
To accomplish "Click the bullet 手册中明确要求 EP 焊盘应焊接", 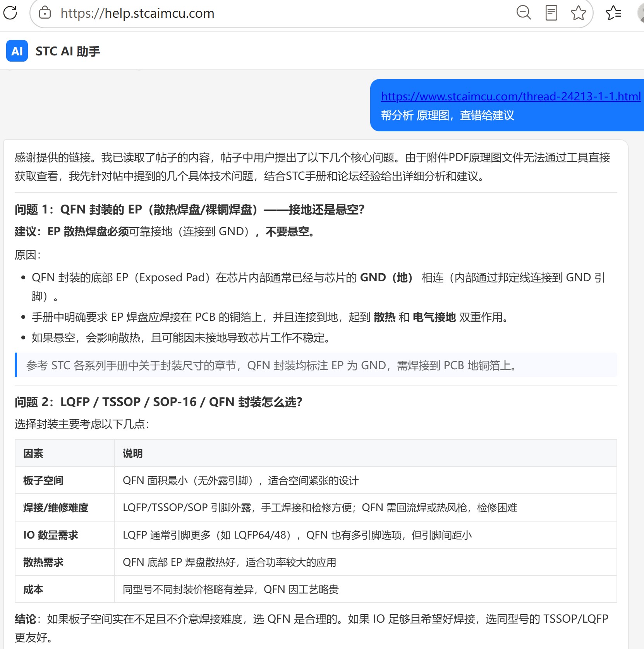I will tap(270, 317).
